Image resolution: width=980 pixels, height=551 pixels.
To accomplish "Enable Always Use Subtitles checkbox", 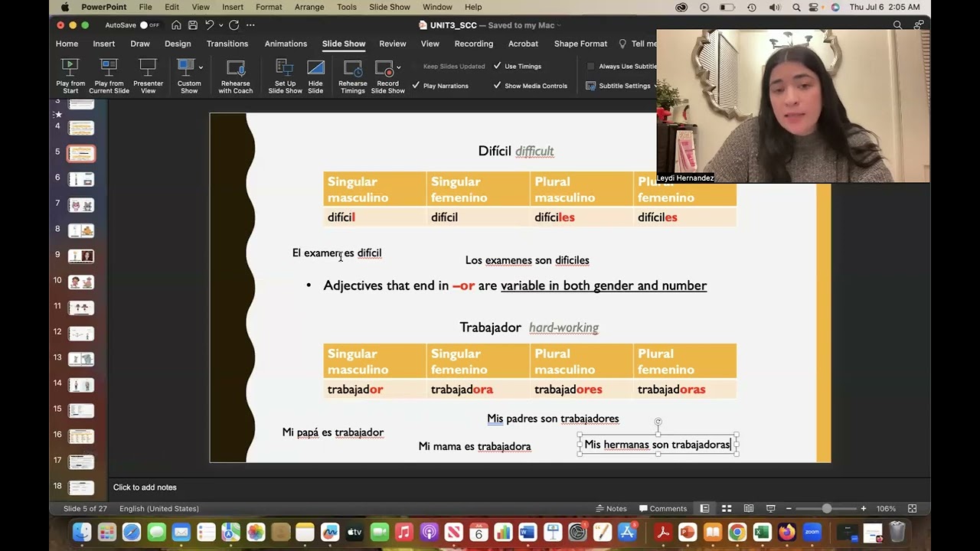I will 590,66.
